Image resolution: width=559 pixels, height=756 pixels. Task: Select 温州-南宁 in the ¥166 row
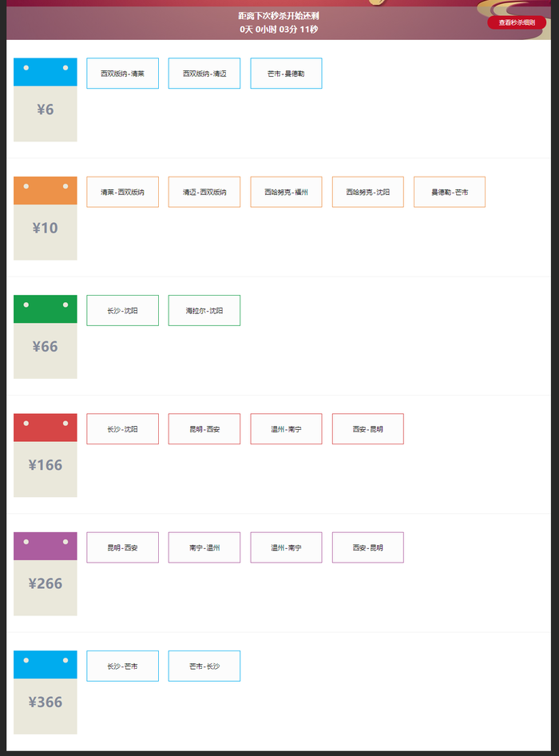click(286, 429)
